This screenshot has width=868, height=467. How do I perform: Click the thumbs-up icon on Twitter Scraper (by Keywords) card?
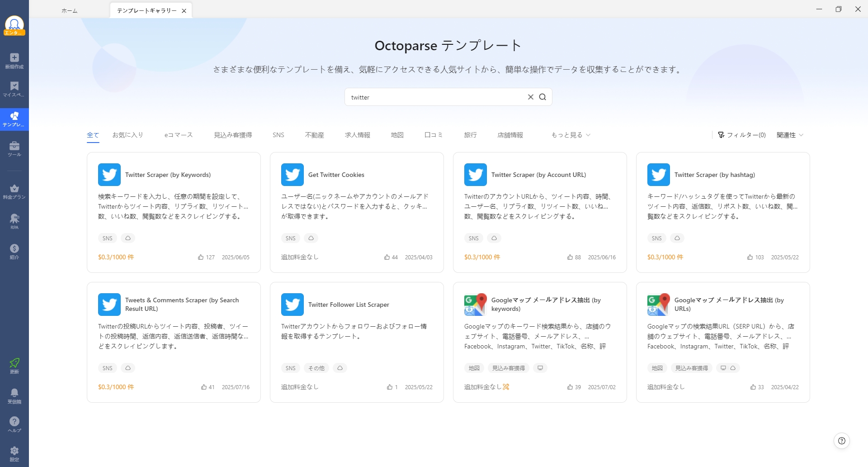tap(201, 257)
